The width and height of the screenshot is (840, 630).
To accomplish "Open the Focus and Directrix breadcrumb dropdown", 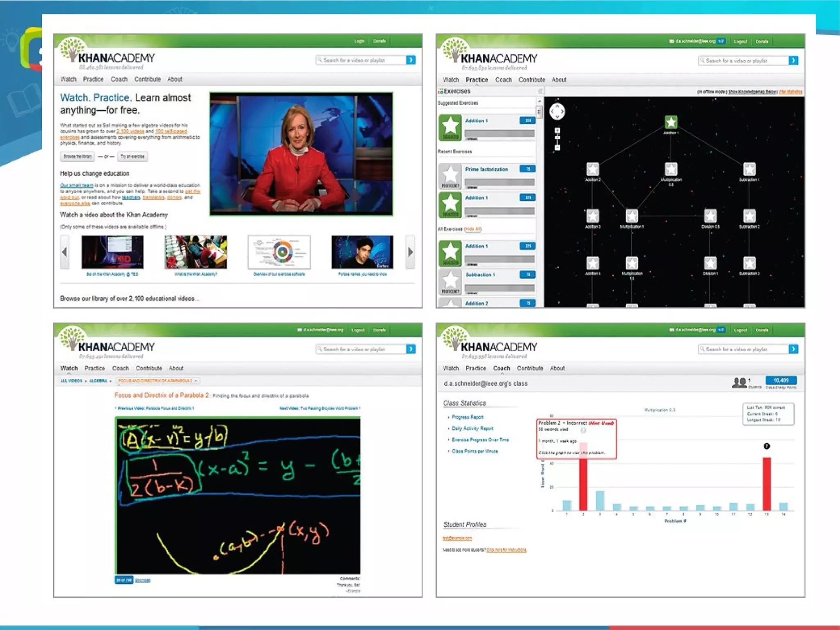I will pyautogui.click(x=157, y=381).
